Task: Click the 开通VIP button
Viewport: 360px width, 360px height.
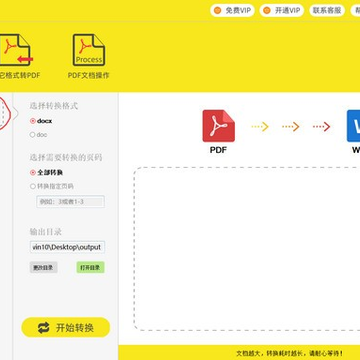Action: pos(282,10)
